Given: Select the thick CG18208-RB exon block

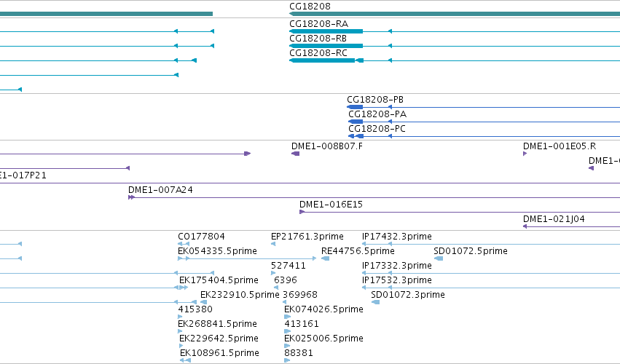Looking at the screenshot, I should click(x=326, y=46).
